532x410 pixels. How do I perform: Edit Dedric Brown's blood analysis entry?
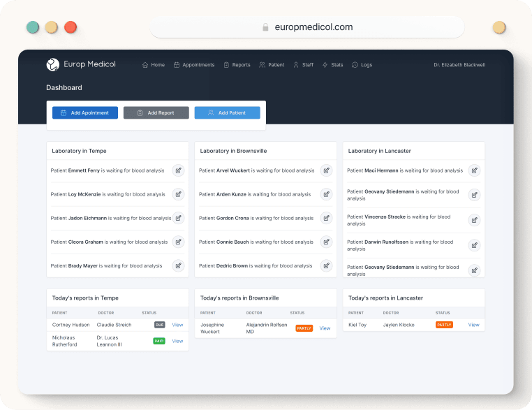pos(327,265)
